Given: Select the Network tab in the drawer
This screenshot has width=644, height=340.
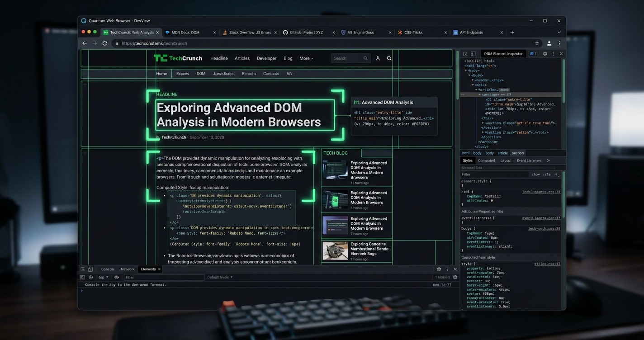Looking at the screenshot, I should click(128, 269).
